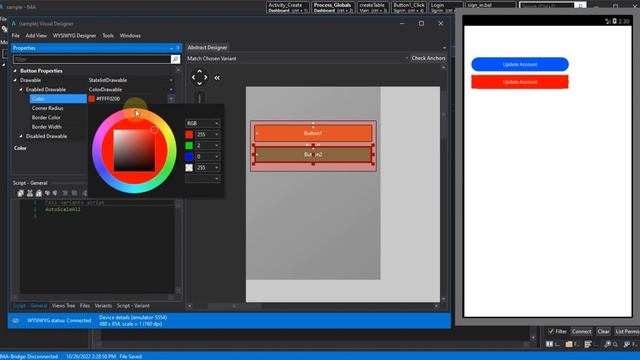Switch to the Views Tree tab
Image resolution: width=640 pixels, height=360 pixels.
[x=63, y=306]
